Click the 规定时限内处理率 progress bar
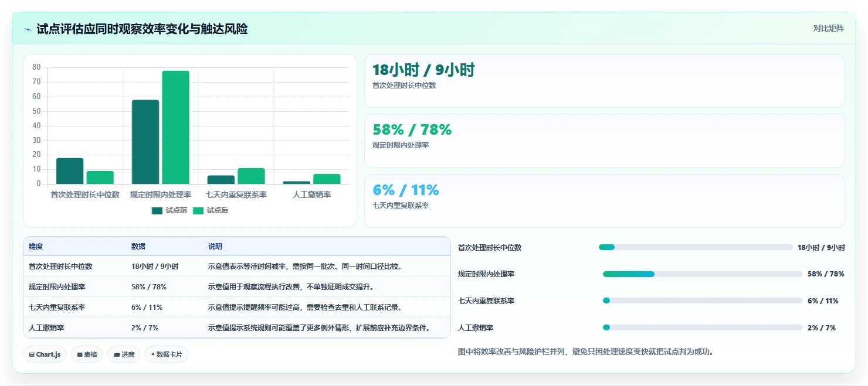This screenshot has width=868, height=386. pyautogui.click(x=703, y=274)
